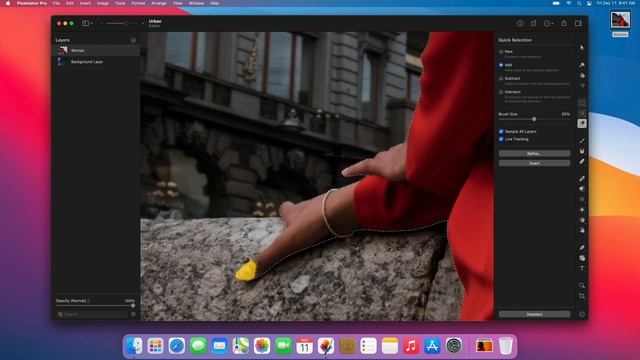Select the Shape tool
This screenshot has height=360, width=640.
pyautogui.click(x=582, y=258)
